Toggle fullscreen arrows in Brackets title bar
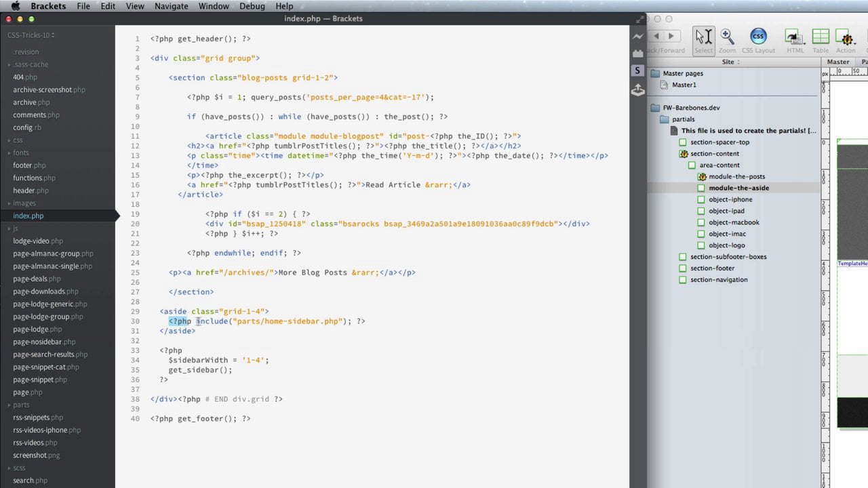This screenshot has width=868, height=488. point(639,19)
